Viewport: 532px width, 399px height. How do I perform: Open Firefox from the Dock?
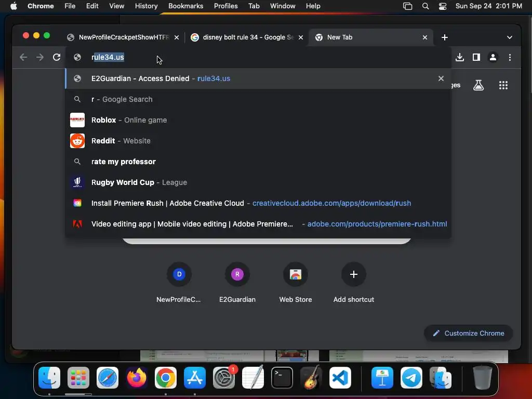pyautogui.click(x=137, y=378)
